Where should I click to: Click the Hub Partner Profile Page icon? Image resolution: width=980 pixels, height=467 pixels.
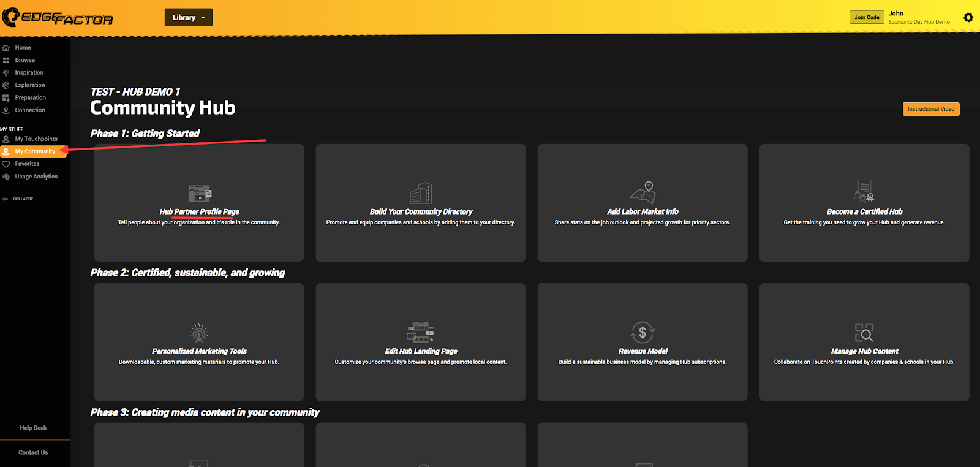click(x=200, y=194)
